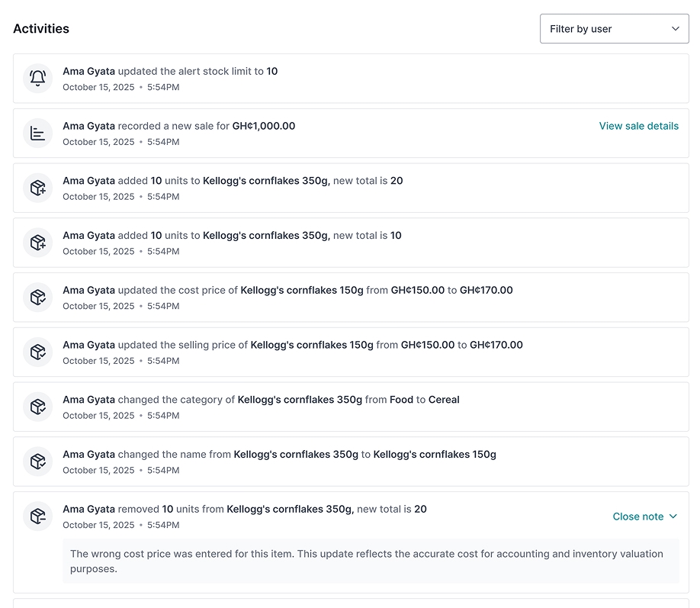Click the package icon on the name change entry
Viewport: 700px width, 608px height.
click(x=37, y=462)
